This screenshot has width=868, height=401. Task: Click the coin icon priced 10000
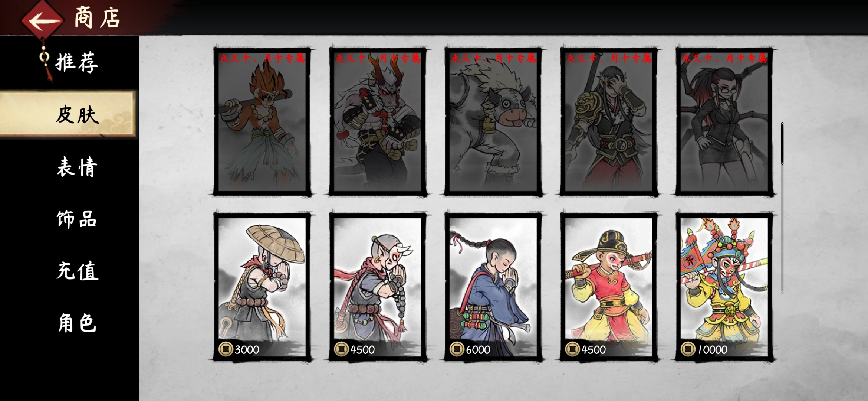click(688, 349)
